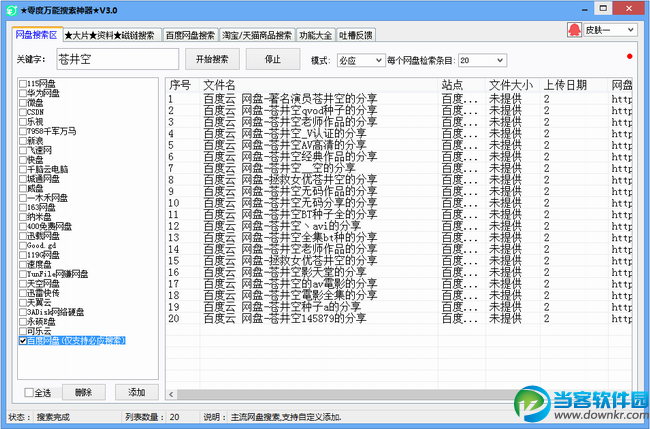Image resolution: width=650 pixels, height=429 pixels.
Task: Check the YunFile网赚网盘 checkbox
Action: point(23,274)
